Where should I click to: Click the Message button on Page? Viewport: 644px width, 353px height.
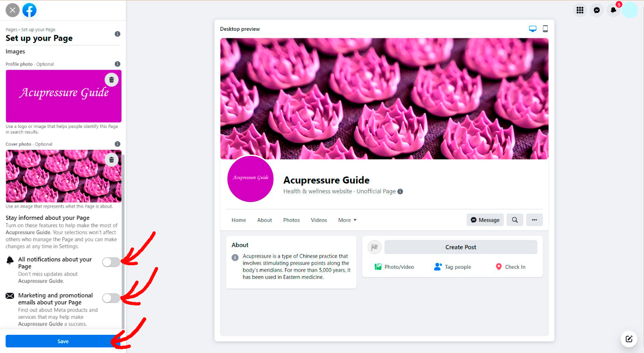click(x=485, y=220)
